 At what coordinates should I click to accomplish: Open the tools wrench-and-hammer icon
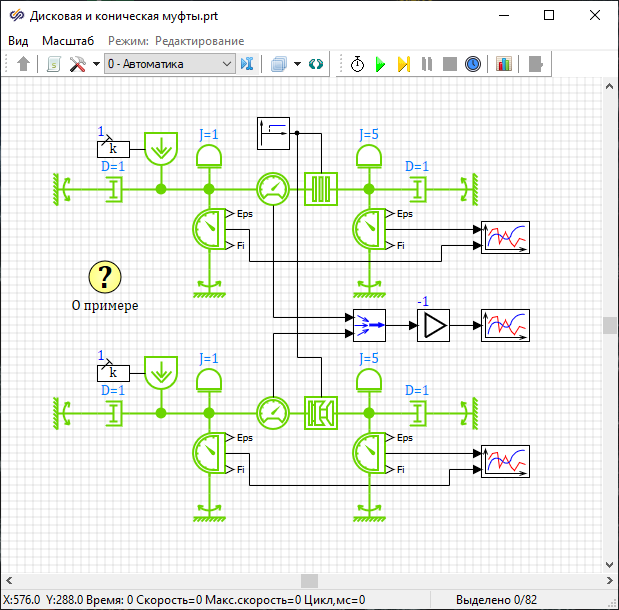pos(77,64)
